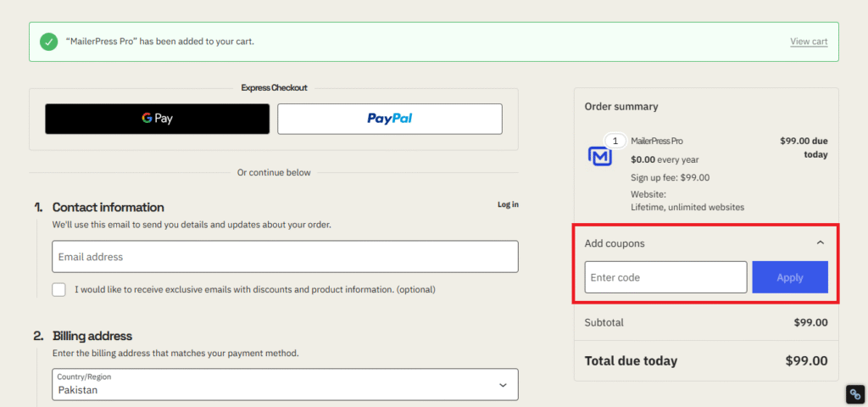Choose PayPal express checkout

click(x=389, y=119)
